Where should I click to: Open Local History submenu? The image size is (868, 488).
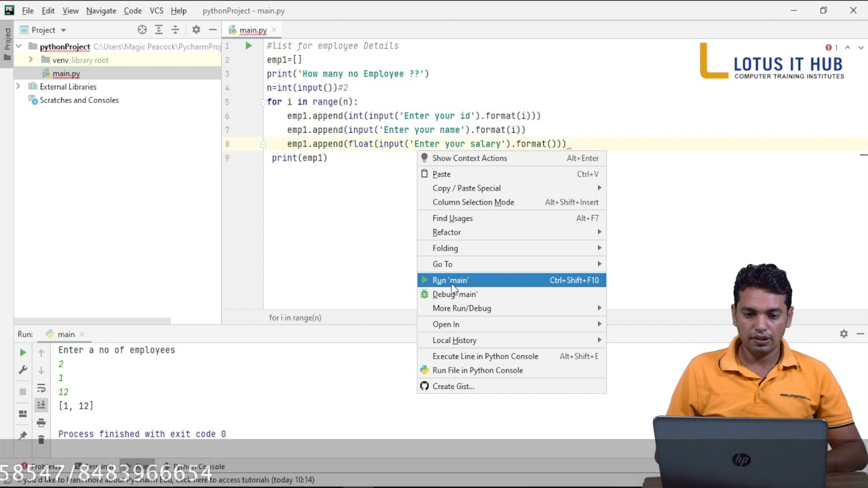(x=511, y=340)
